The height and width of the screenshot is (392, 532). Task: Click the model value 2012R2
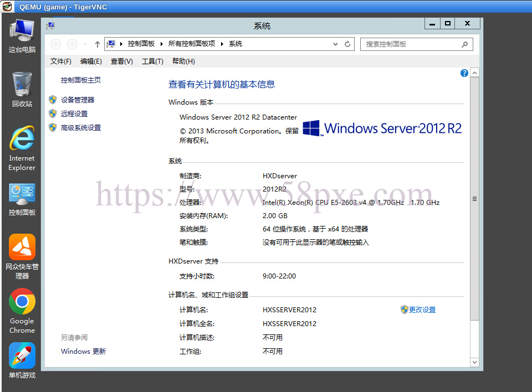click(274, 189)
